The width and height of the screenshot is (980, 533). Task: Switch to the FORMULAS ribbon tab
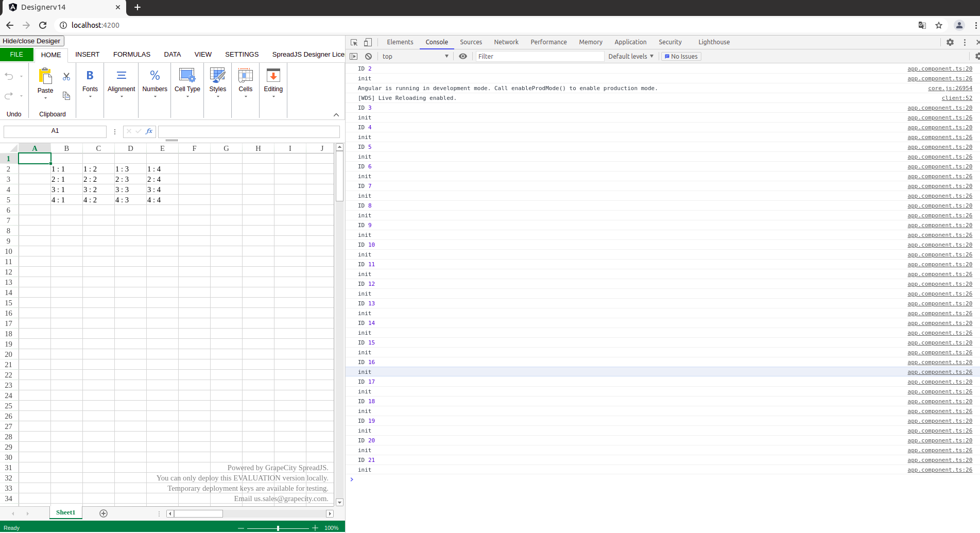(x=131, y=54)
